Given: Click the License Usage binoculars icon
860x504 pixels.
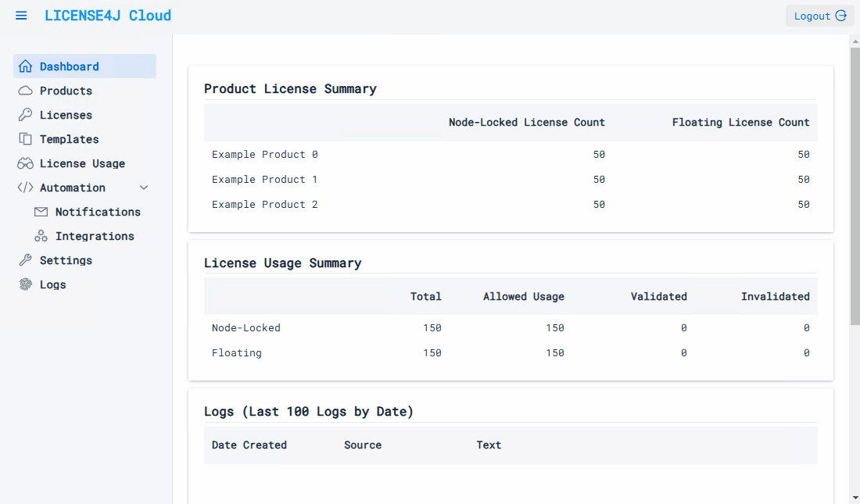Looking at the screenshot, I should 25,163.
